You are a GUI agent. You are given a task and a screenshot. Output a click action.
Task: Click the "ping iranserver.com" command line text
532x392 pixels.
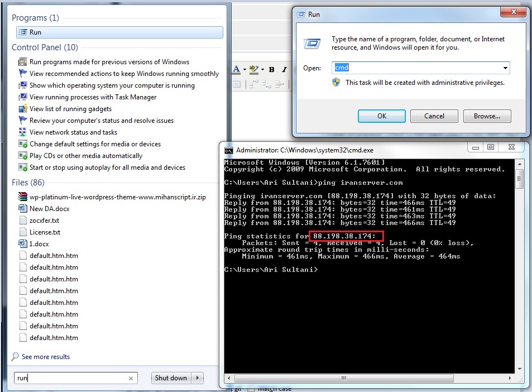pos(360,183)
